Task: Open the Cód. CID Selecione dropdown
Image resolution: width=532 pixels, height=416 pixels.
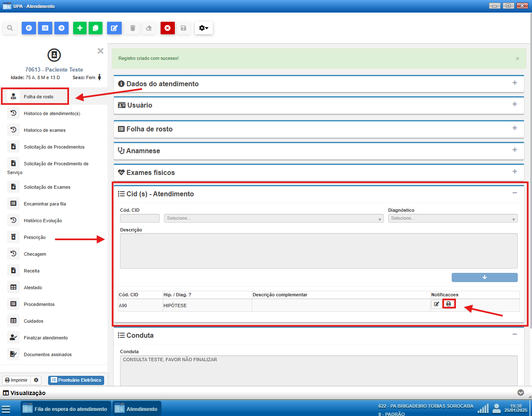Action: (274, 218)
